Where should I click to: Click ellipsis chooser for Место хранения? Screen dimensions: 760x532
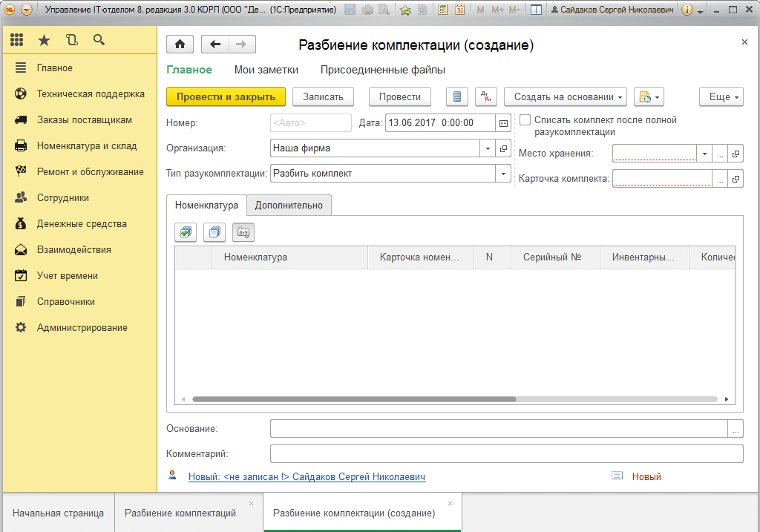(x=720, y=154)
